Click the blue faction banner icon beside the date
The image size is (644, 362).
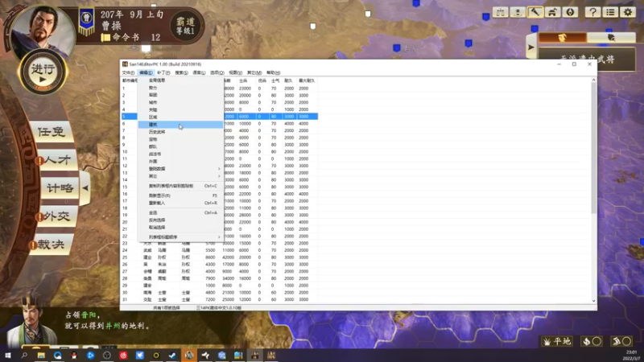[x=86, y=21]
